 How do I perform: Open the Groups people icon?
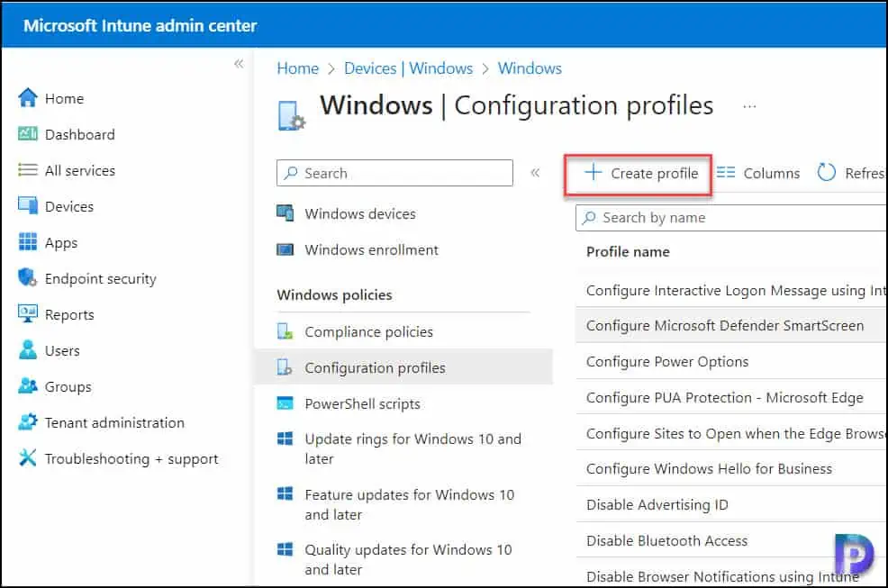coord(27,386)
